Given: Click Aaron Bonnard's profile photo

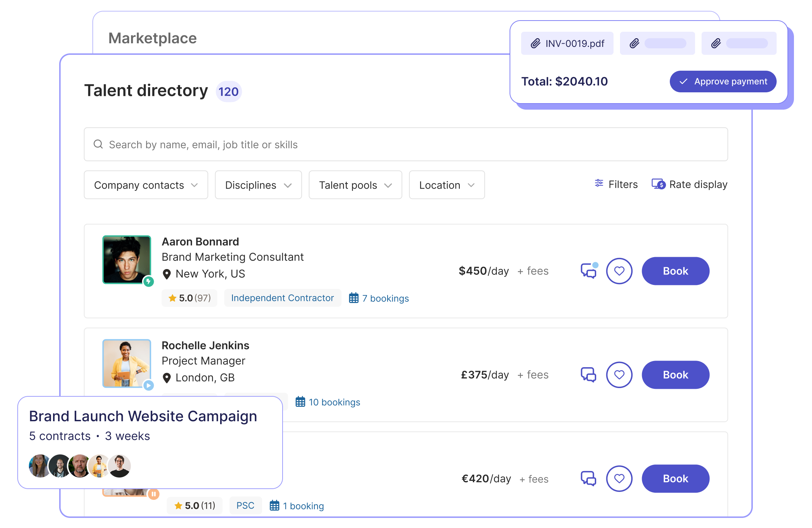Looking at the screenshot, I should (127, 259).
